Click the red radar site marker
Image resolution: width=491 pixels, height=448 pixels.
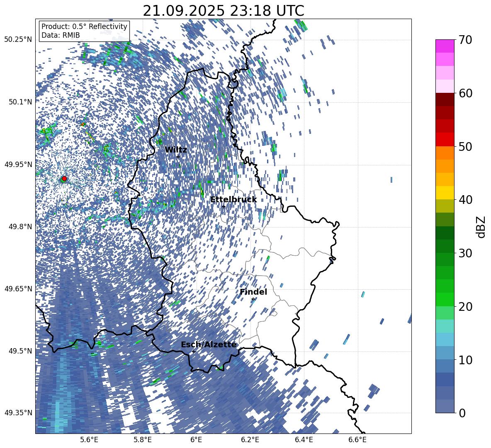pyautogui.click(x=64, y=179)
